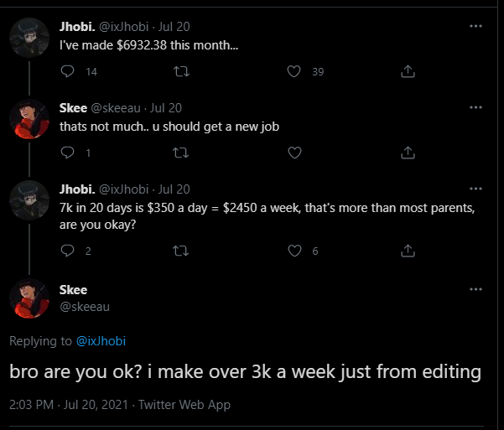This screenshot has height=430, width=504.
Task: Open more options on Skee's first reply
Action: tap(476, 107)
